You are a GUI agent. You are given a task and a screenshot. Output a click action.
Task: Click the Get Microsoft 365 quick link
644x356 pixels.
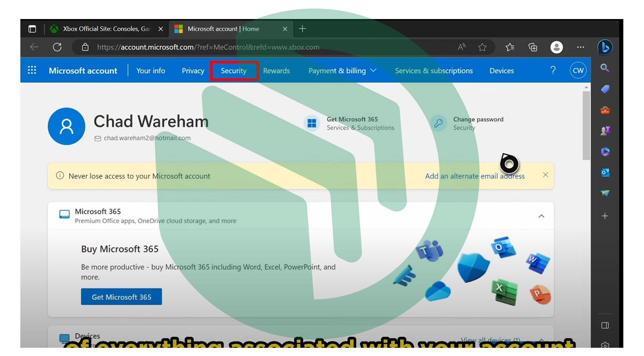349,123
